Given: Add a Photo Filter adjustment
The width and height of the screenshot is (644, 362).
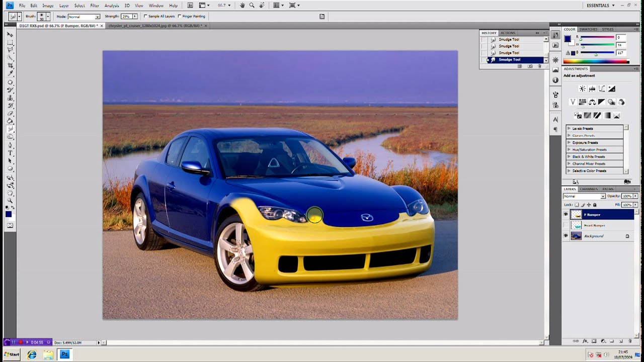Looking at the screenshot, I should pos(611,102).
